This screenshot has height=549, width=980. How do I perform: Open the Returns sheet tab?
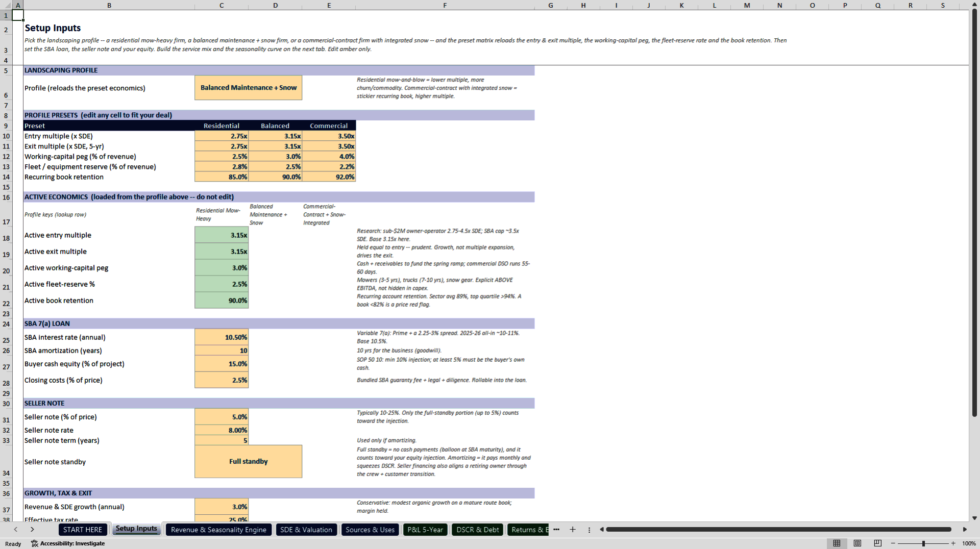[x=528, y=530]
